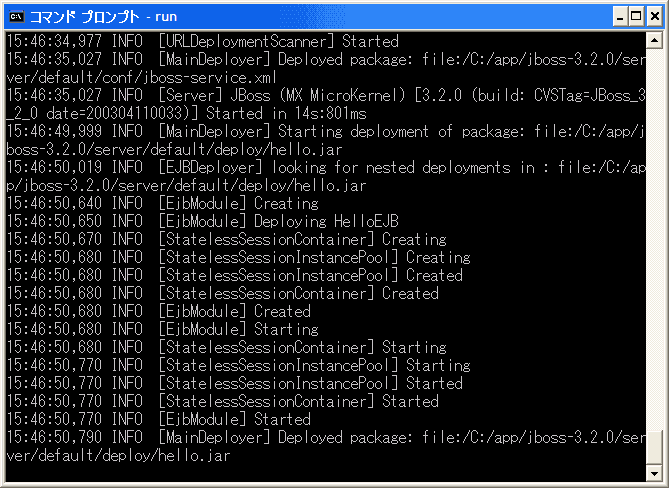Close the command prompt run window

tap(654, 17)
